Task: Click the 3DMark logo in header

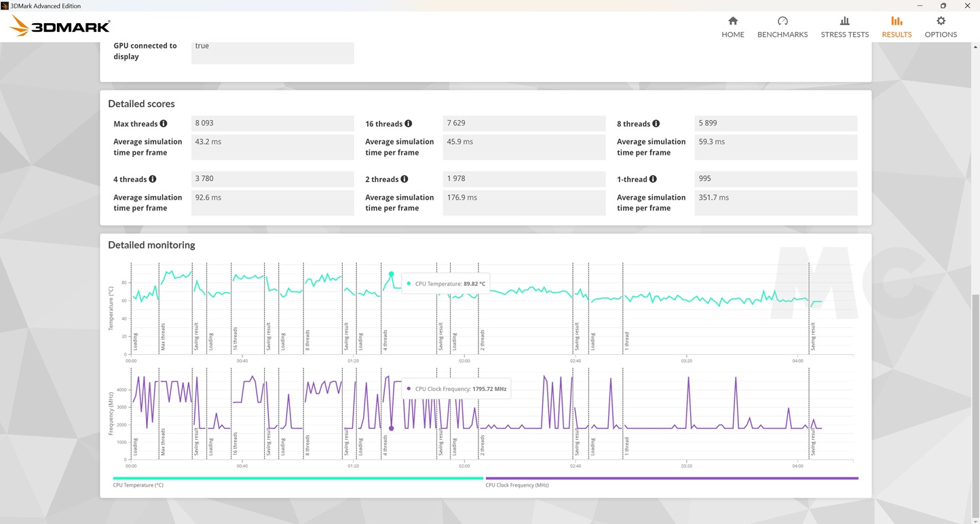Action: 60,26
